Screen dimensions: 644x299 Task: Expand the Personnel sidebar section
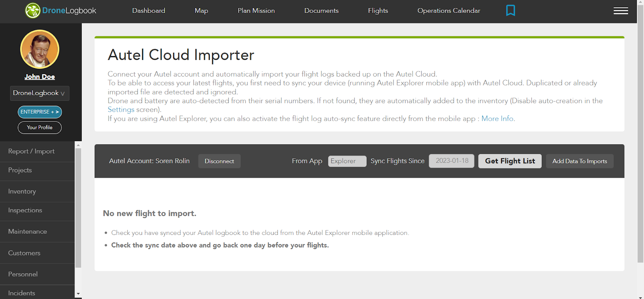(37, 274)
